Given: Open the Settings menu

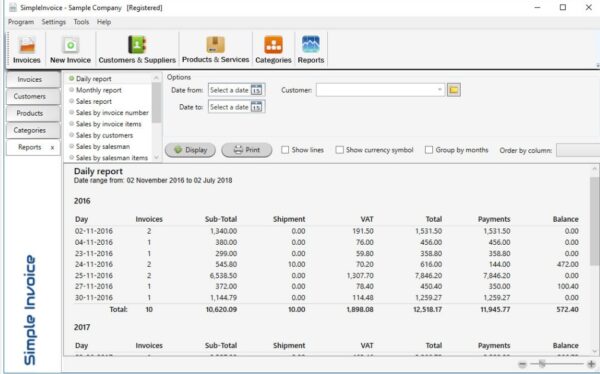Looking at the screenshot, I should coord(54,22).
